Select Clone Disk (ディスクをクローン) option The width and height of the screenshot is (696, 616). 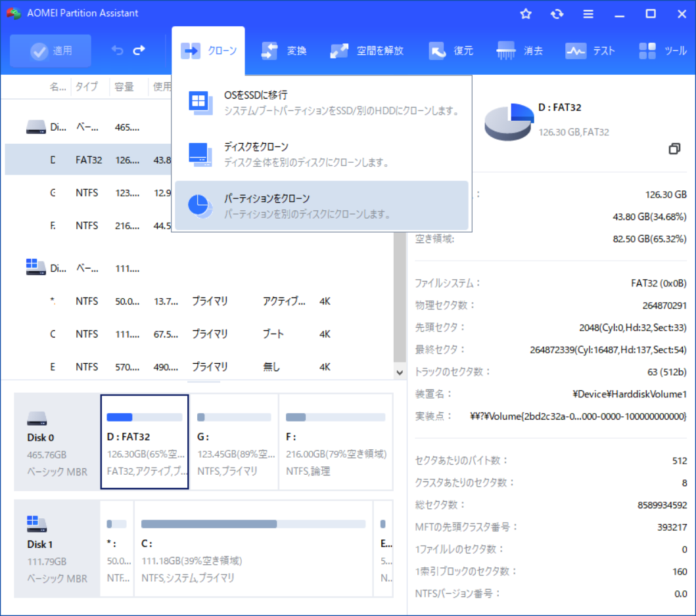click(x=322, y=154)
